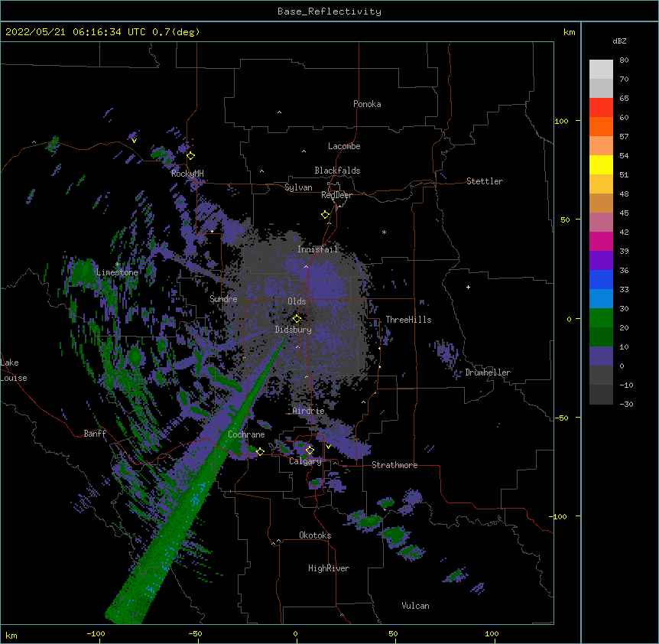
Task: Click the 0 km tick on the bottom axis
Action: (x=295, y=633)
